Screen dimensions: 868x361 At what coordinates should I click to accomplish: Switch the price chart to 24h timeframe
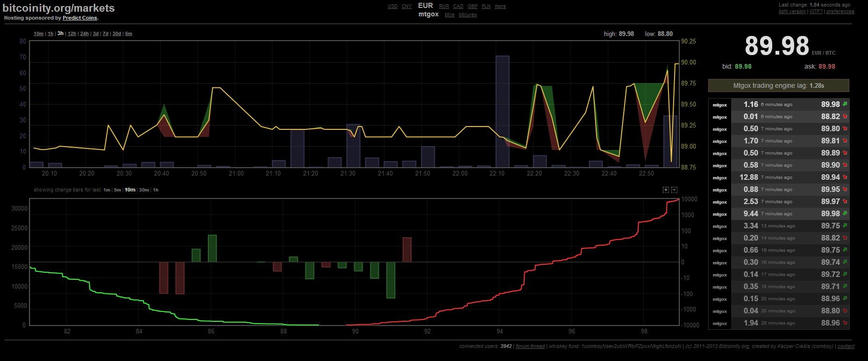[x=84, y=34]
